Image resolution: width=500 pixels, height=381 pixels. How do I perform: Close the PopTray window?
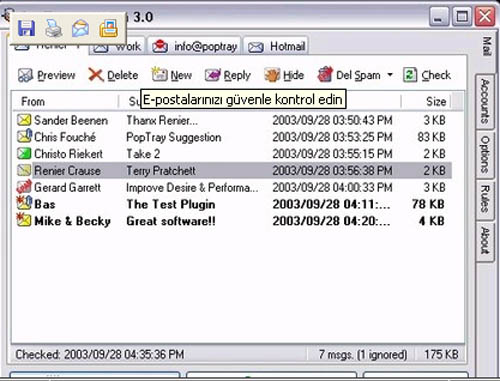pos(485,16)
